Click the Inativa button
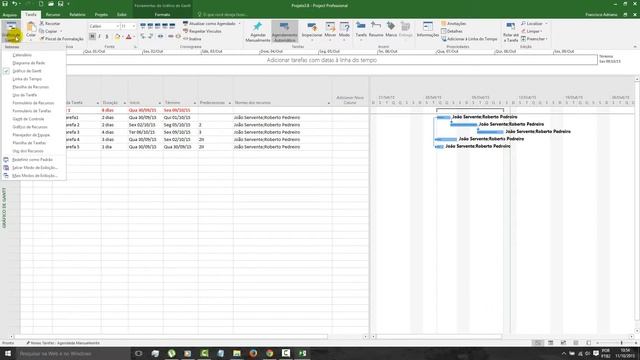Image resolution: width=640 pixels, height=360 pixels. click(192, 39)
